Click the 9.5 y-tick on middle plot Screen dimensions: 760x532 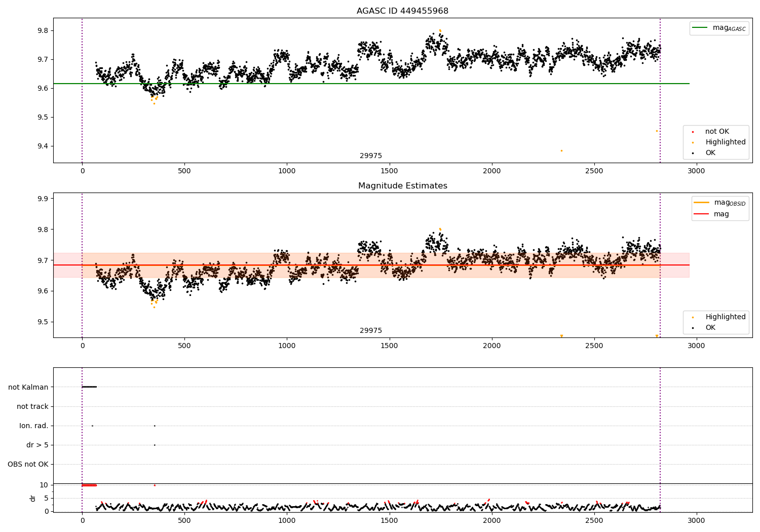(43, 322)
